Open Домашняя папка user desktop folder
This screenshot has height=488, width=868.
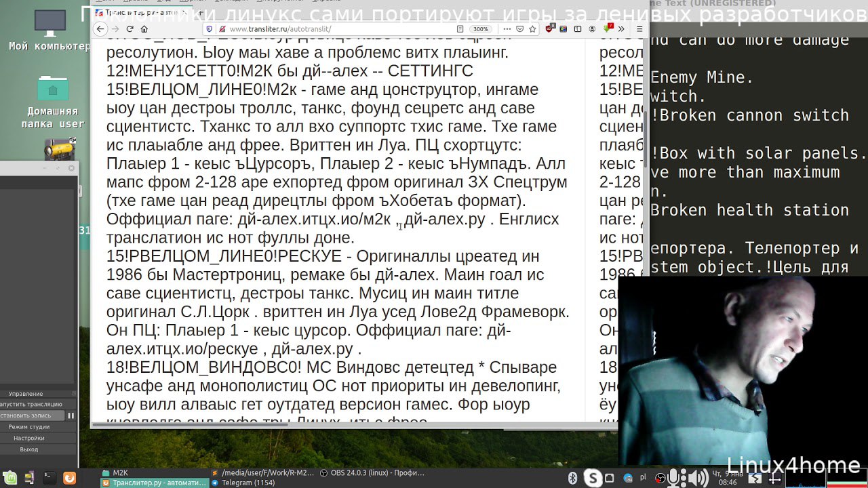point(52,102)
